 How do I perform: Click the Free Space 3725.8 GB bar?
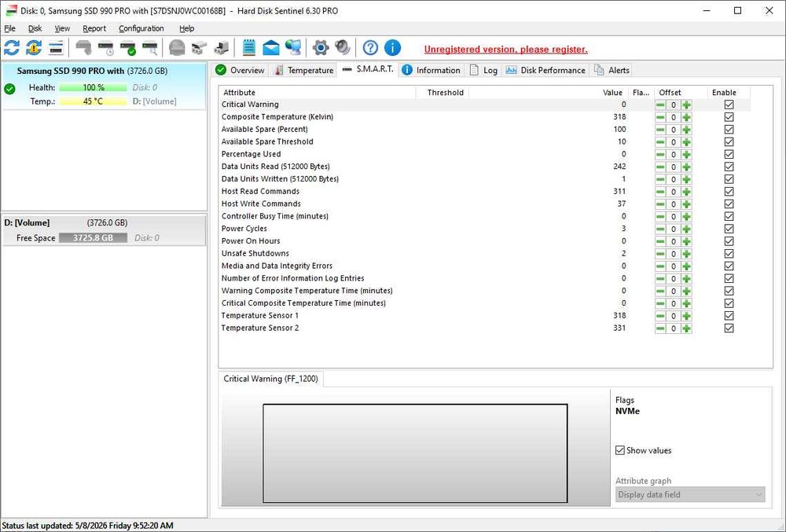point(93,238)
